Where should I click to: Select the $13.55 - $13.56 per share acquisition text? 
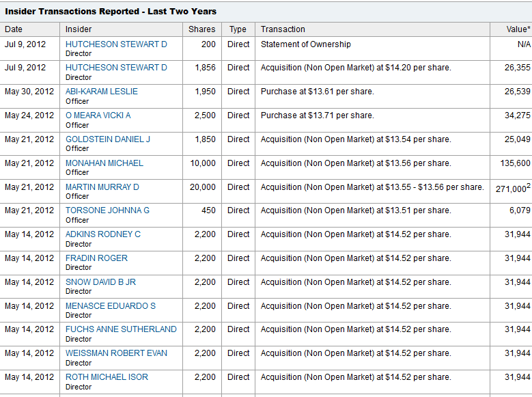[x=372, y=187]
